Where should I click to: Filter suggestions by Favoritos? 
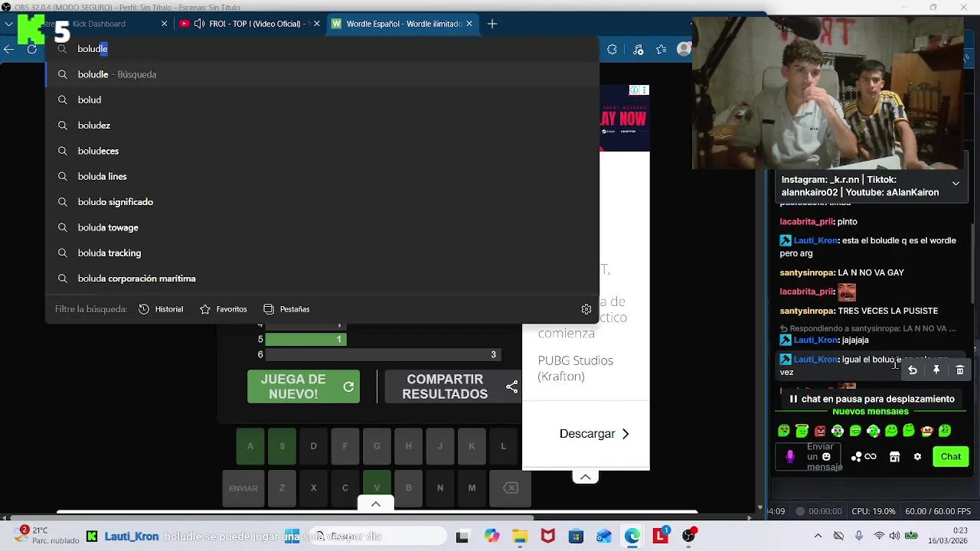tap(224, 309)
